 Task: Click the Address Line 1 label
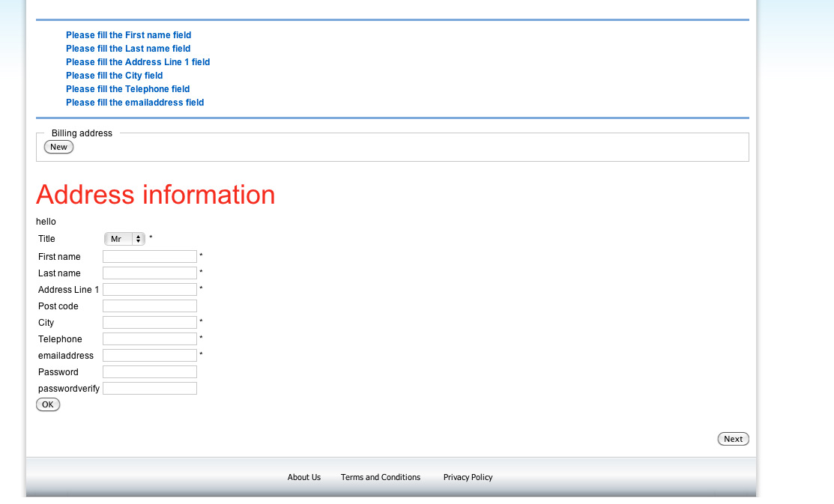coord(69,289)
